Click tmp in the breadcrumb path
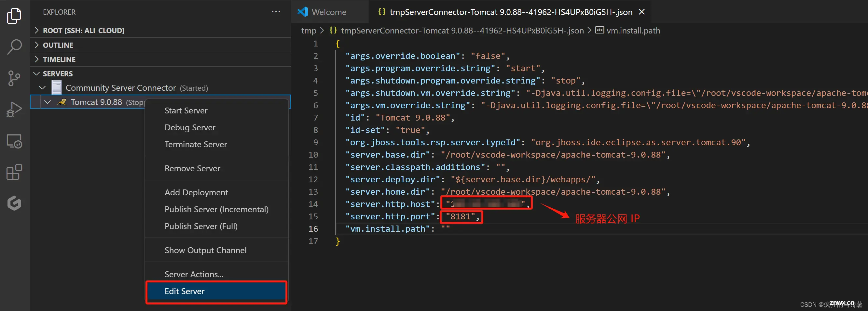868x311 pixels. [309, 30]
